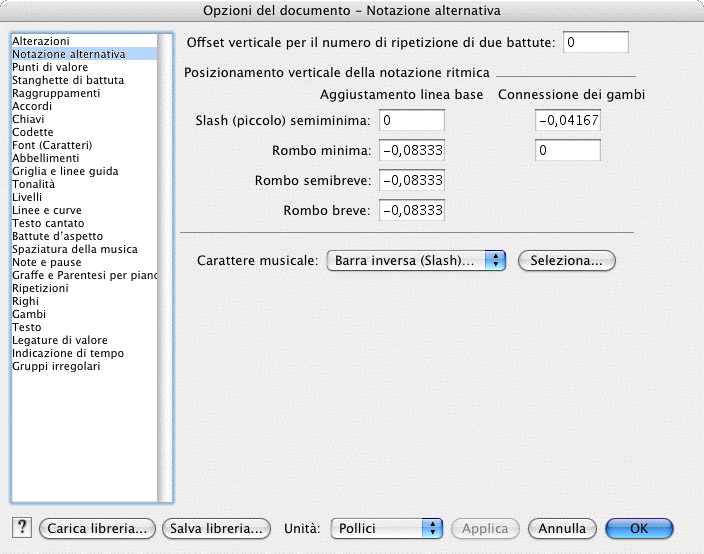Choose Griglia e linee guida category
This screenshot has width=704, height=554.
65,171
